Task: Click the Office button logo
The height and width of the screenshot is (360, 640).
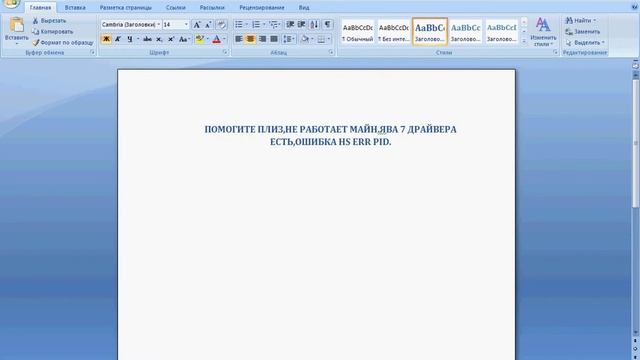Action: [x=10, y=3]
